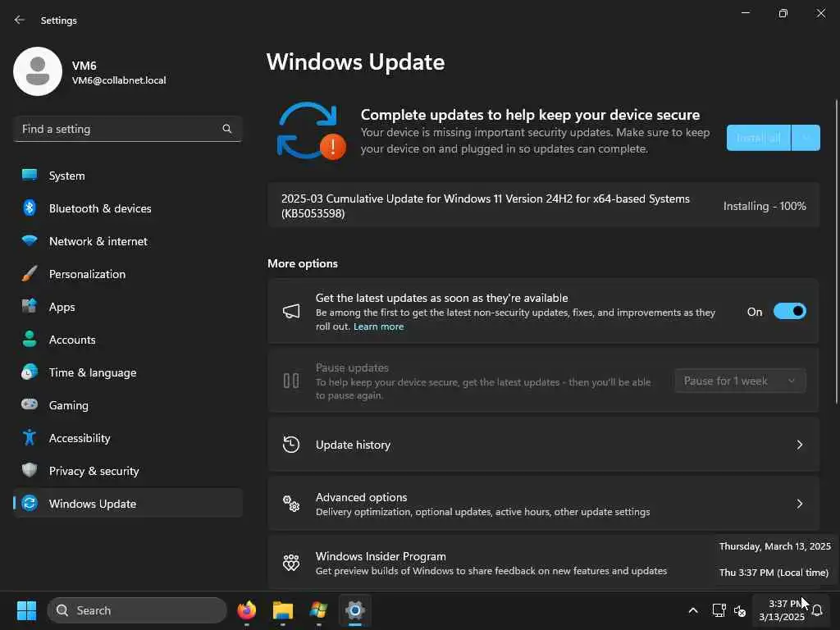Click the VM6@collabnet.local account email

[119, 80]
